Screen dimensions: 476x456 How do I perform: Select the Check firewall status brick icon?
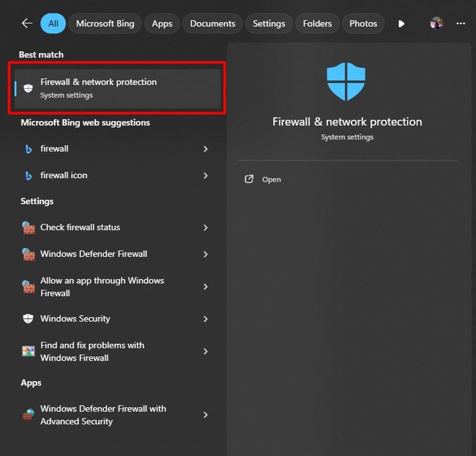tap(28, 227)
